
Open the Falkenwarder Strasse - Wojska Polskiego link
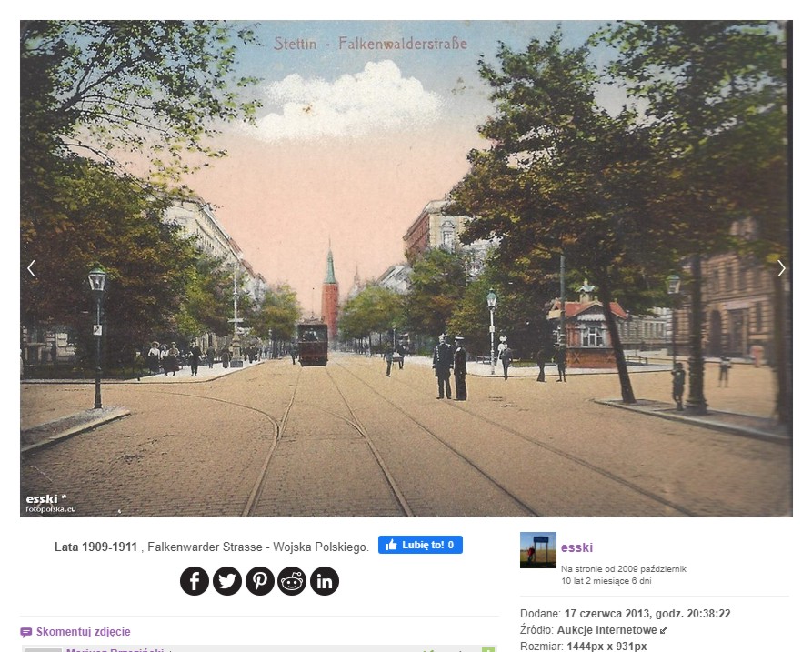[x=257, y=547]
